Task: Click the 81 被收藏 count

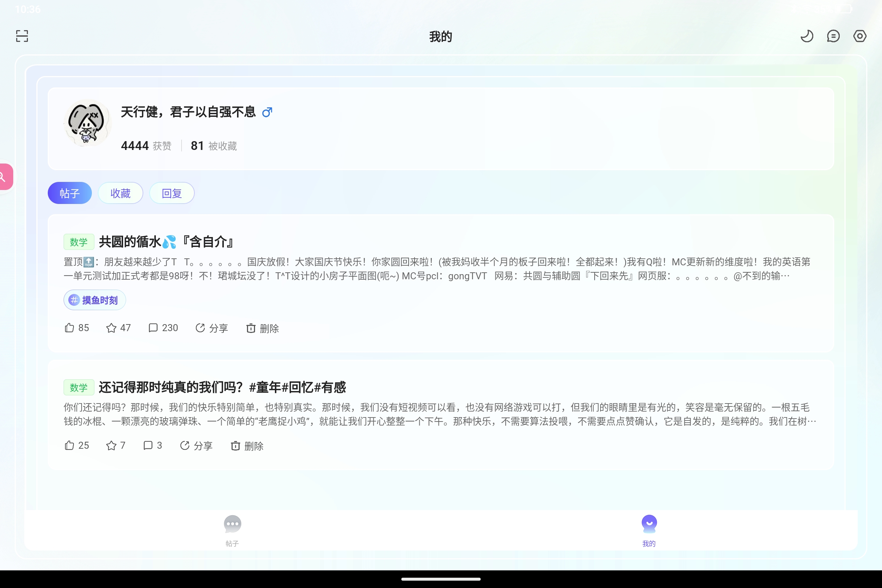Action: coord(214,146)
